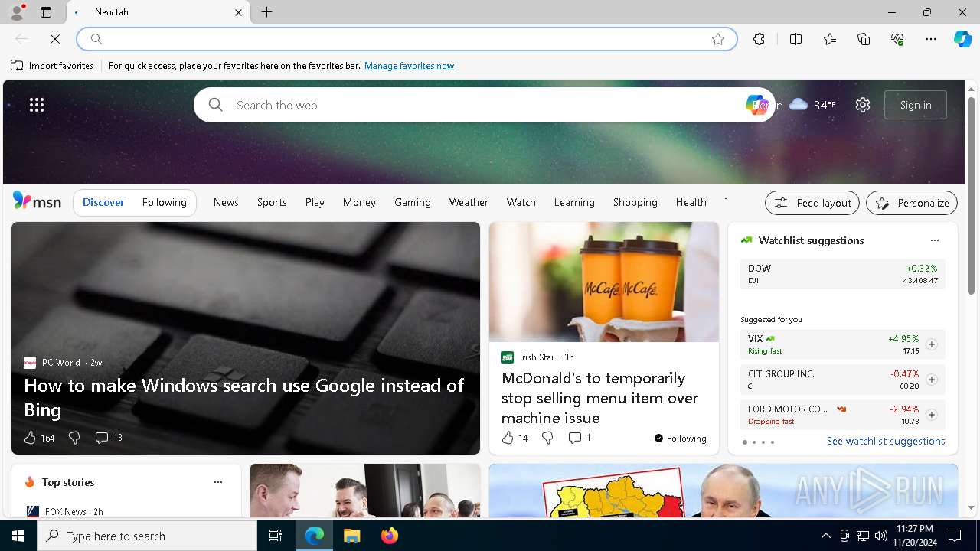Open Manage favorites now link

(409, 66)
